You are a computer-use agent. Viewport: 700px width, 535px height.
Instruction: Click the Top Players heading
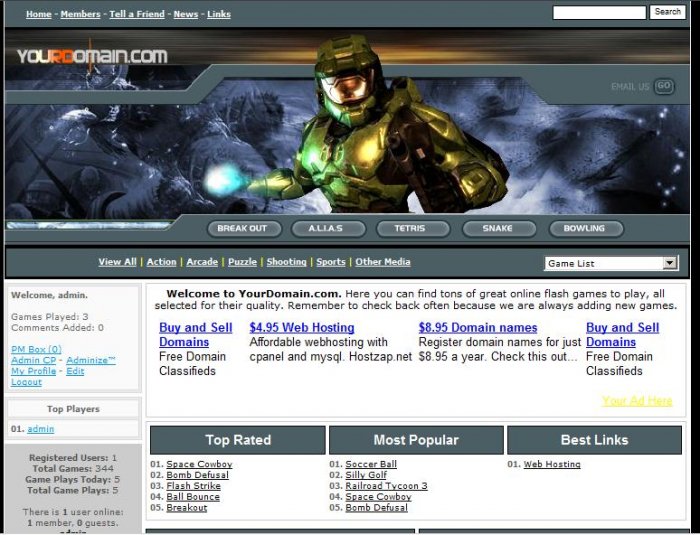[x=73, y=409]
